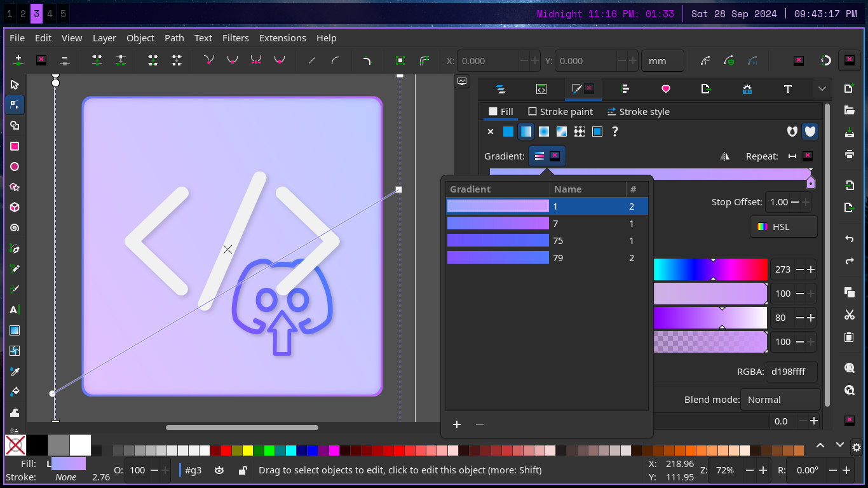
Task: Open the Export panel tab
Action: click(x=705, y=89)
